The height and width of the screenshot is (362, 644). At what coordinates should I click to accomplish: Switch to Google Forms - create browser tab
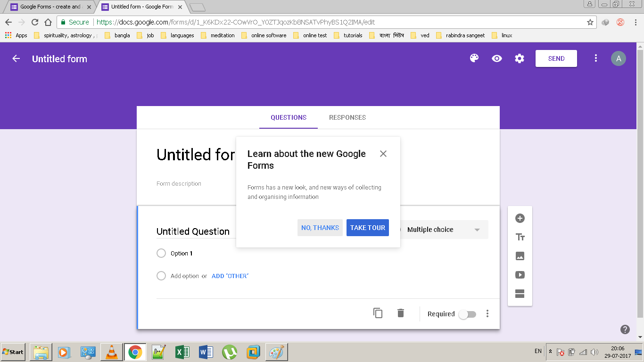pyautogui.click(x=50, y=7)
